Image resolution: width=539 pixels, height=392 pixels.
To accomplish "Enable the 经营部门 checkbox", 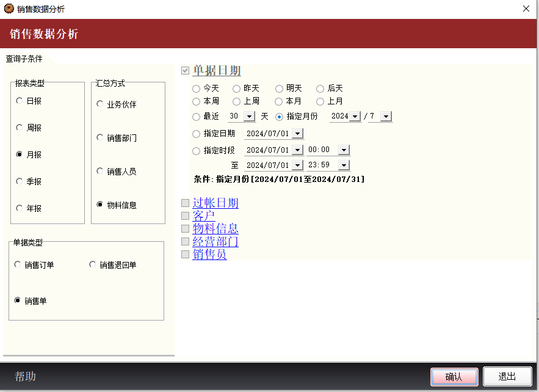I will click(186, 241).
